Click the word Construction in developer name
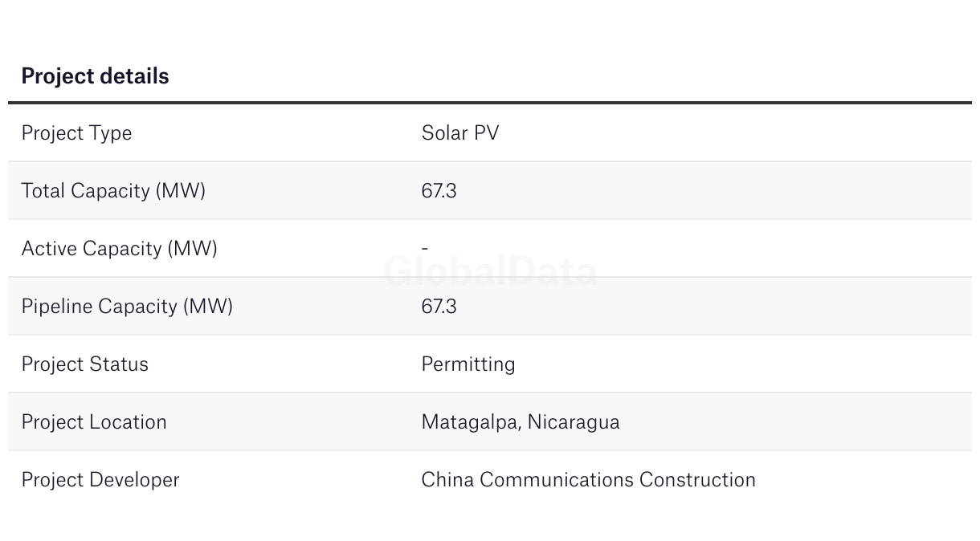The height and width of the screenshot is (541, 980). 697,480
